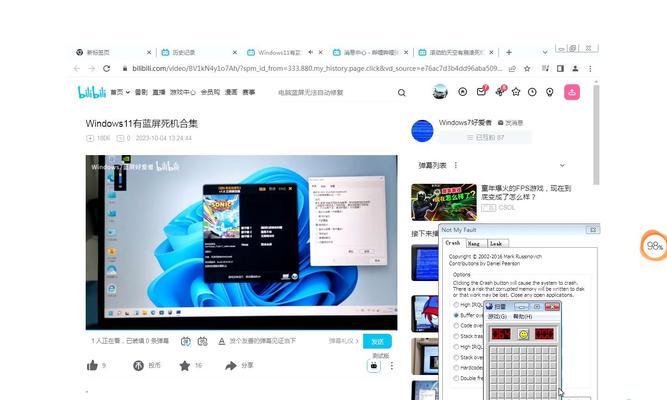The image size is (667, 400).
Task: Open the big-member circle icon in header
Action: tap(462, 91)
